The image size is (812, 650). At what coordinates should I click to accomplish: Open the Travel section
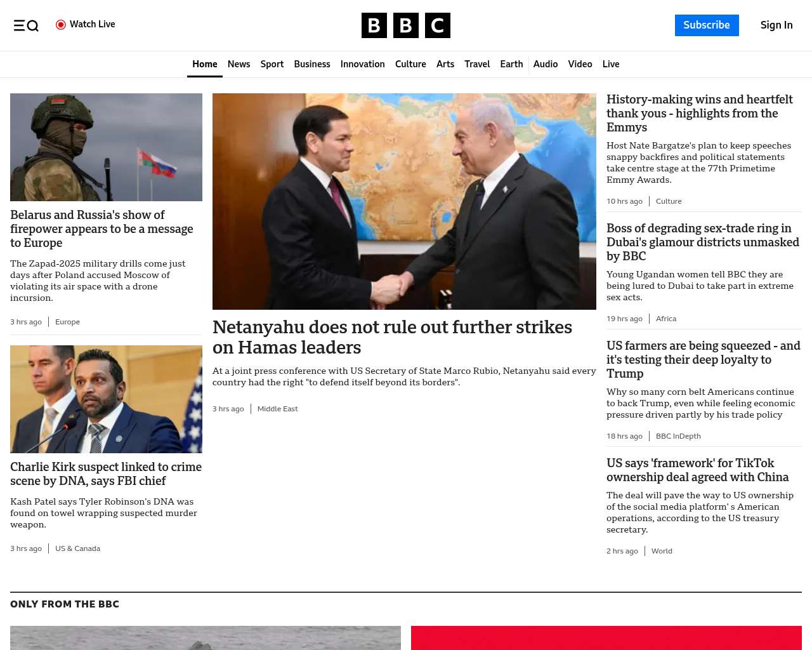477,64
